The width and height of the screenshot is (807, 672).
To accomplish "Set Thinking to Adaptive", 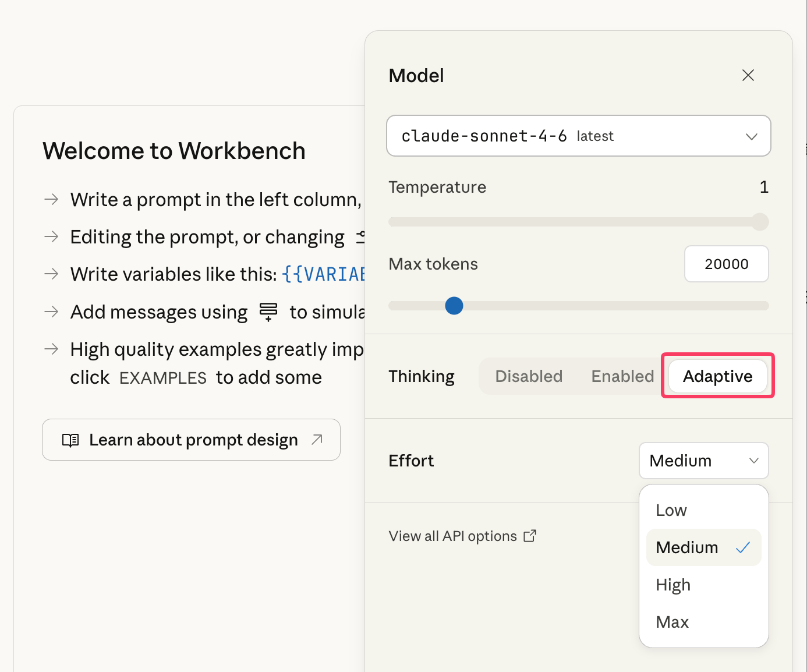I will pos(717,376).
